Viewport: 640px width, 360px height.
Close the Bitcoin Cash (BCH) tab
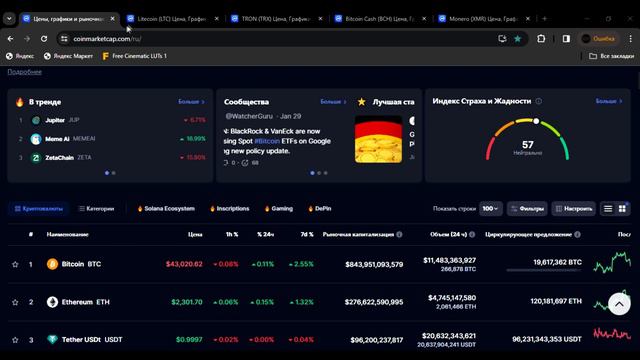pyautogui.click(x=424, y=19)
